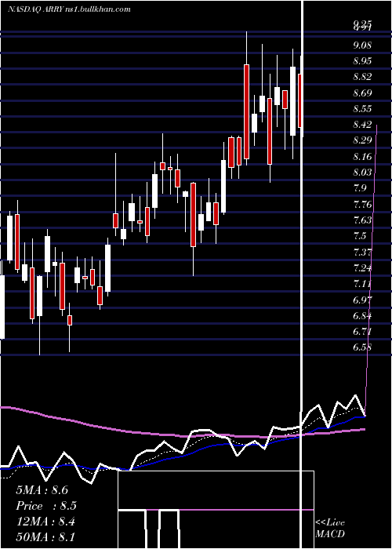The height and width of the screenshot is (549, 392).
Task: Select the 6.97 price axis label
Action: pyautogui.click(x=362, y=300)
